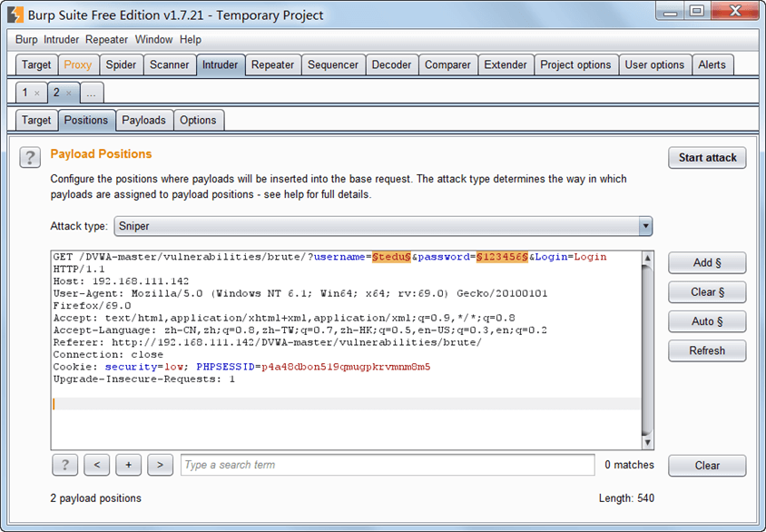The image size is (766, 532).
Task: Open the Project options tab
Action: click(x=575, y=65)
